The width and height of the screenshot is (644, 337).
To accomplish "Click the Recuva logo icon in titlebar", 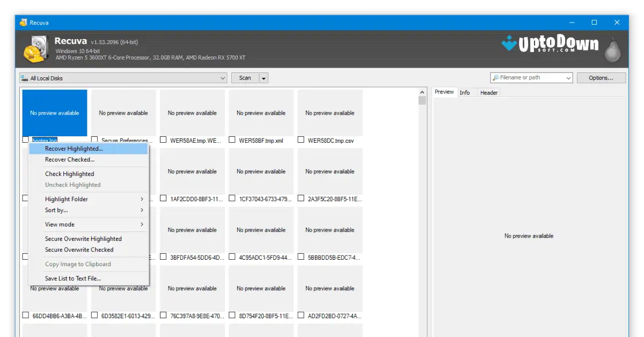I will (x=24, y=22).
